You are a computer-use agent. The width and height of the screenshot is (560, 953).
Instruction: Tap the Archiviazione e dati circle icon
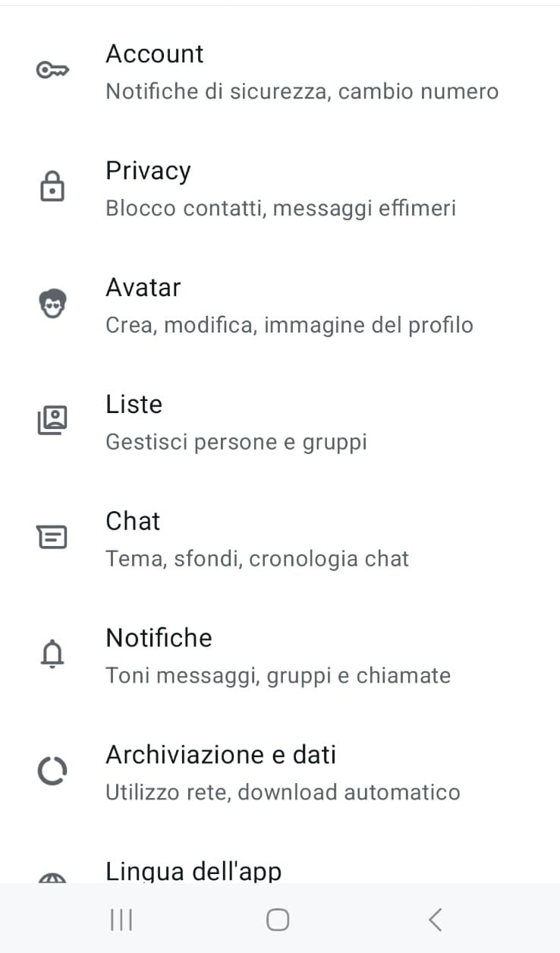[52, 772]
